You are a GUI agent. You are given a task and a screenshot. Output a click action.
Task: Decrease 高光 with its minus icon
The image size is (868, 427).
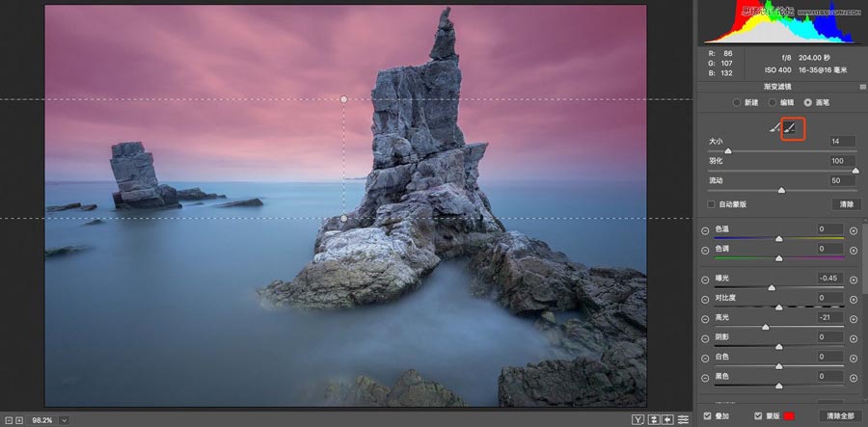pyautogui.click(x=705, y=319)
